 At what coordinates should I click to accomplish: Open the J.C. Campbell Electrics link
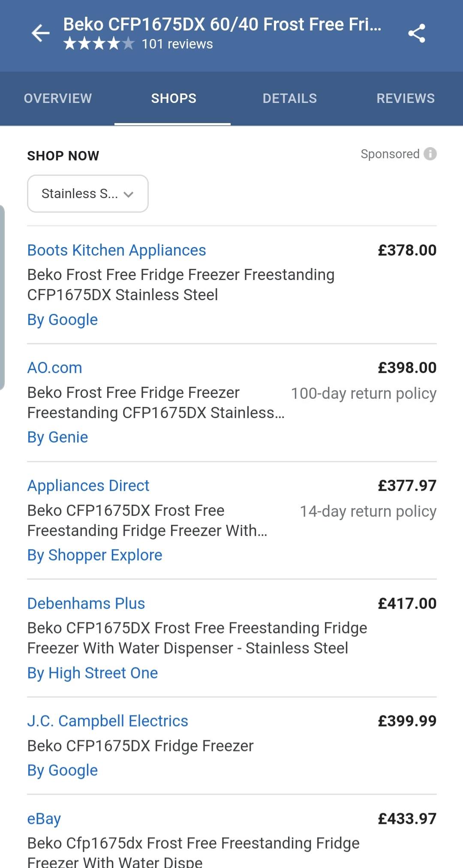coord(108,721)
